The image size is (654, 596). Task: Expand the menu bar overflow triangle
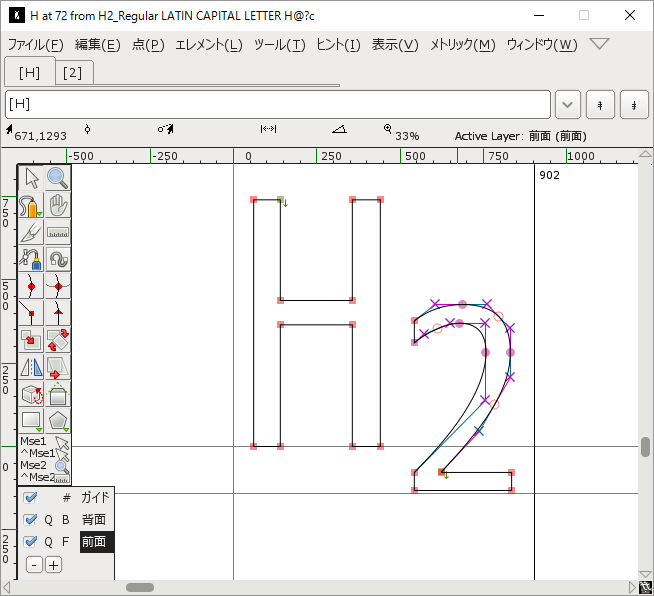(599, 43)
